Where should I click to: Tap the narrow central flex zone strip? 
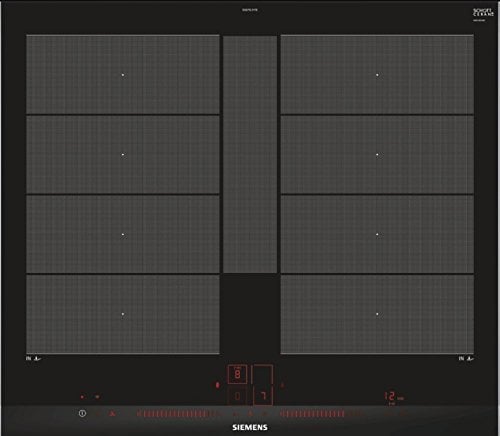pyautogui.click(x=250, y=154)
